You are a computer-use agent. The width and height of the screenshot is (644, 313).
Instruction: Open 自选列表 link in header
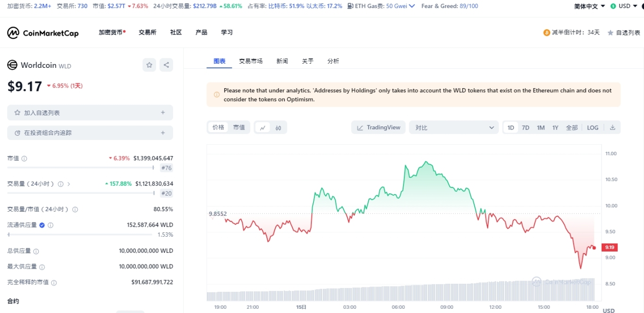click(x=624, y=33)
